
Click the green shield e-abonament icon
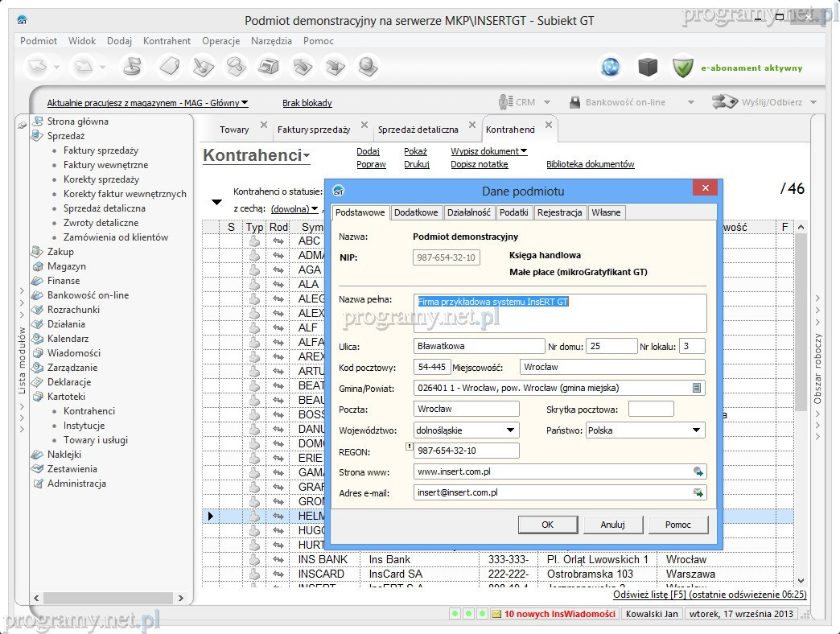(683, 68)
